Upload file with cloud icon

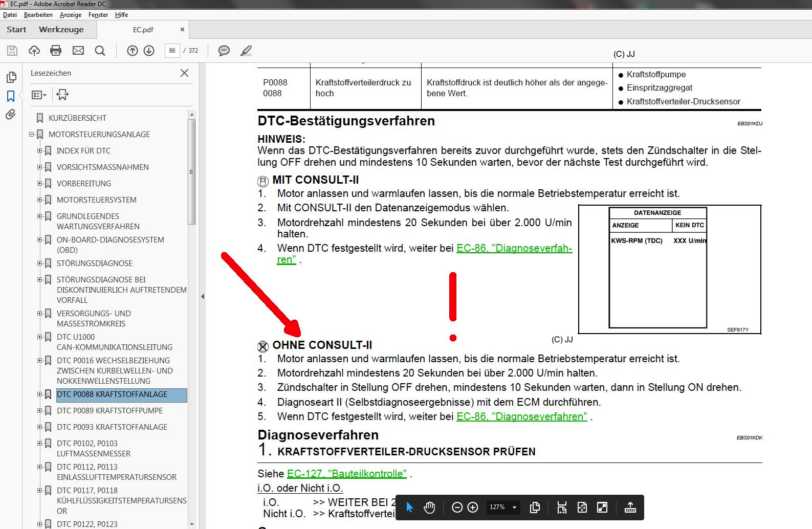(x=34, y=51)
